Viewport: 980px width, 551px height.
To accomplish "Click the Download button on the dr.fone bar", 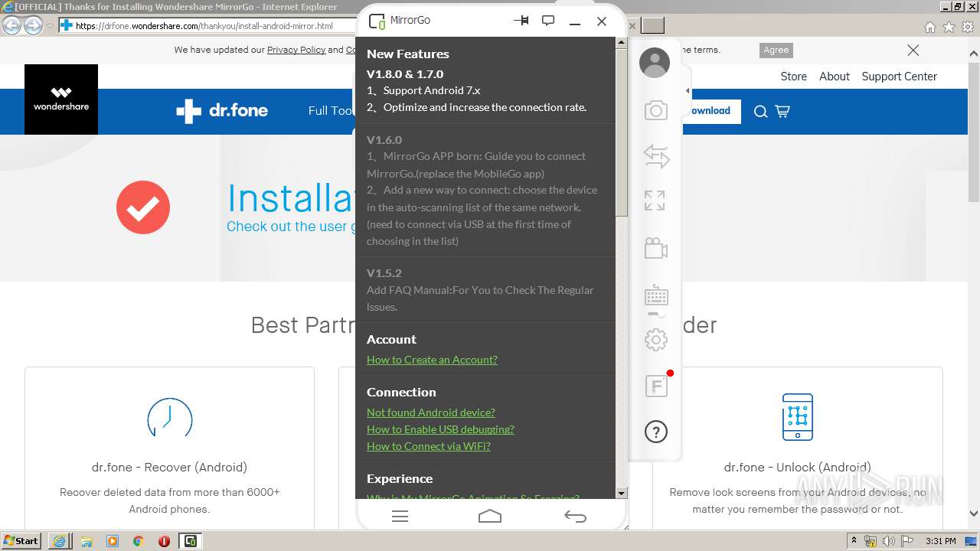I will 710,111.
